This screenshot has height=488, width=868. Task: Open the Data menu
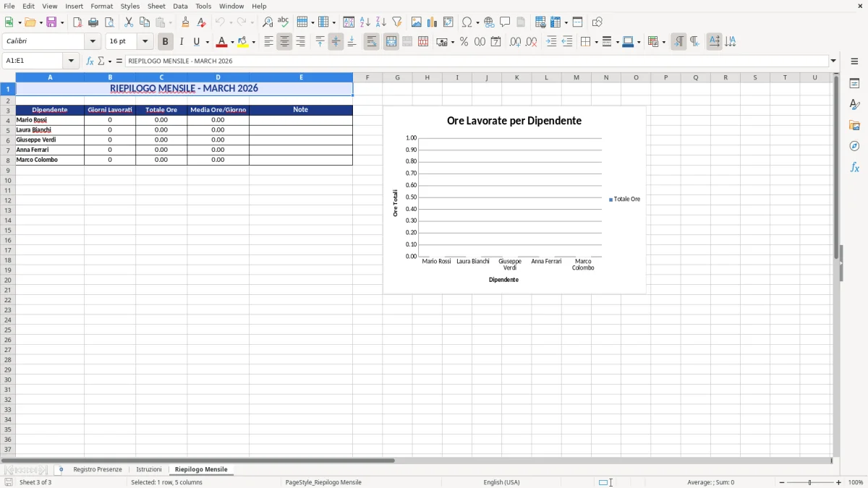point(180,6)
